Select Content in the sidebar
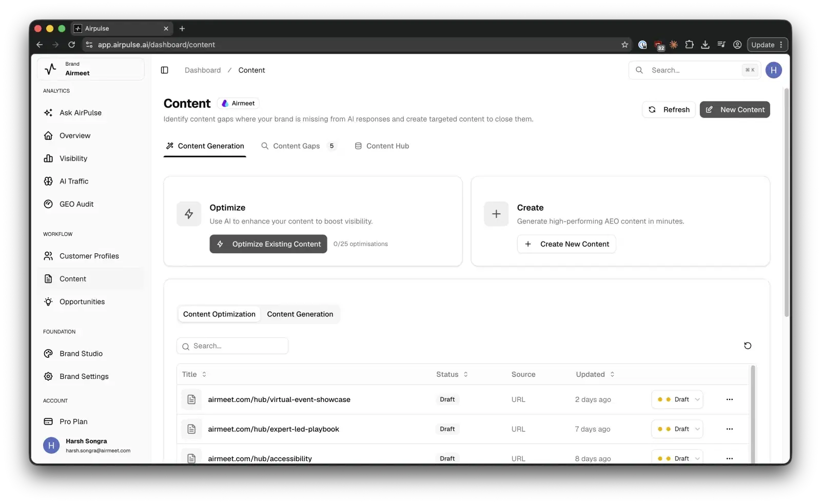Image resolution: width=821 pixels, height=504 pixels. [x=91, y=279]
